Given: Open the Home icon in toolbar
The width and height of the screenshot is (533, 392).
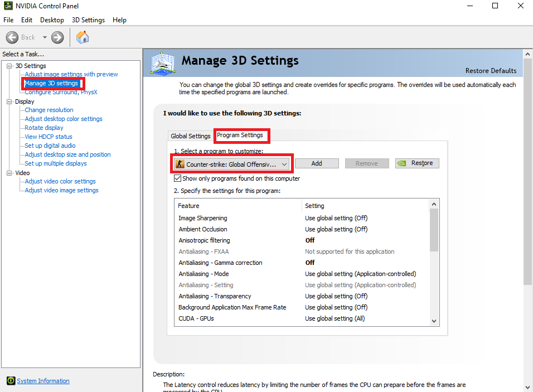Looking at the screenshot, I should 83,37.
